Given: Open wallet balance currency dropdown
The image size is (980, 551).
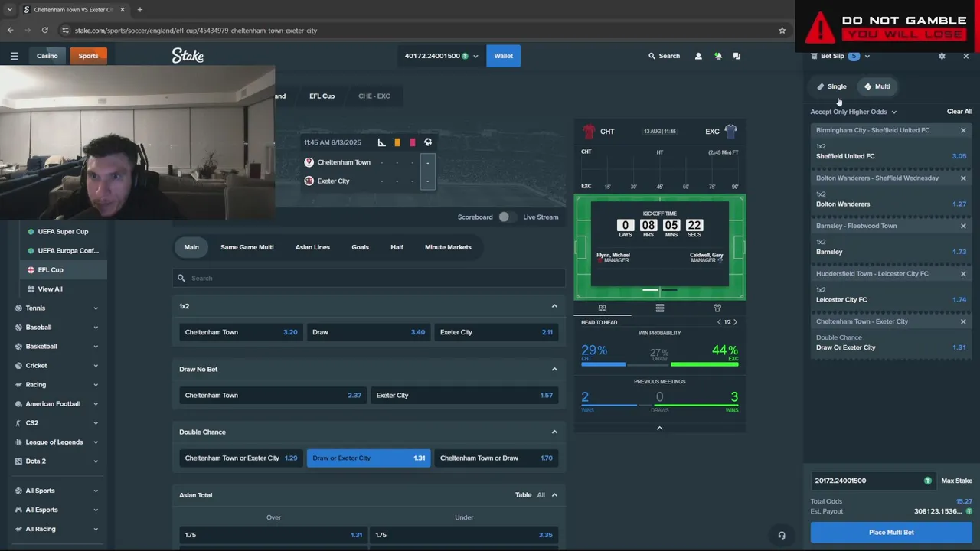Looking at the screenshot, I should point(475,56).
